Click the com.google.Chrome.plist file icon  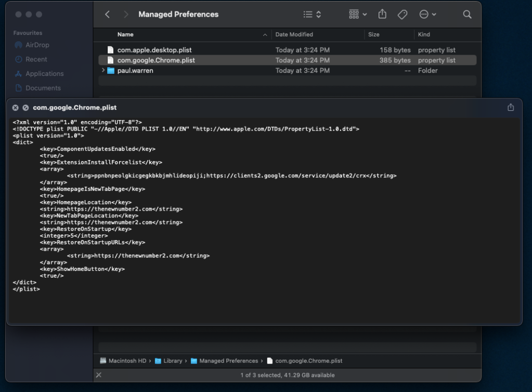[x=110, y=60]
